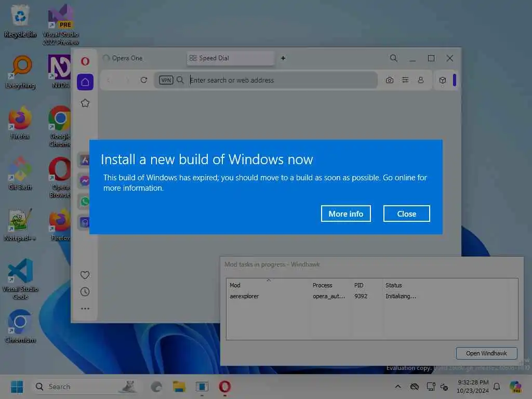Click the taskbar Search box

click(x=85, y=387)
